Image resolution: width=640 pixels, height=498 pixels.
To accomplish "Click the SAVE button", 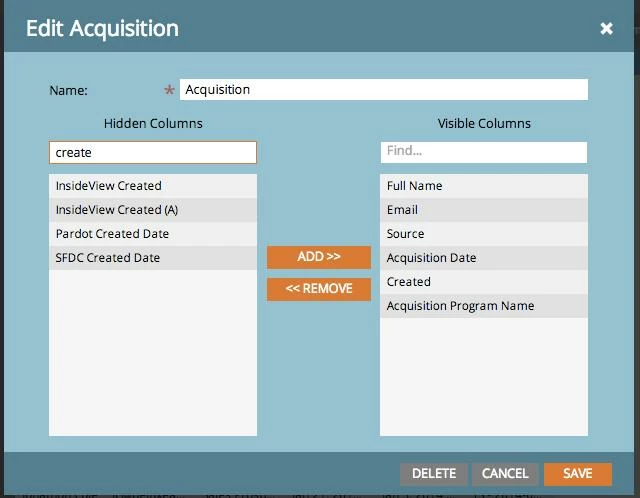I will pos(578,474).
